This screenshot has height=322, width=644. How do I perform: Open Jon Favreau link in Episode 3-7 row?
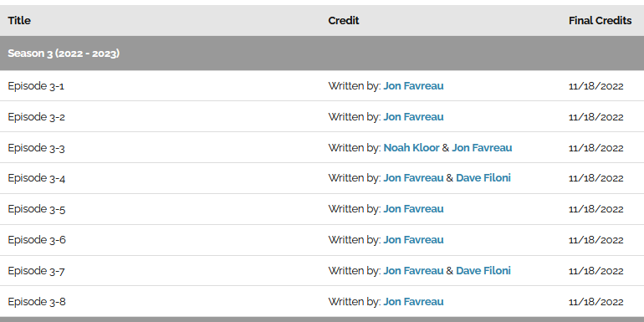413,271
